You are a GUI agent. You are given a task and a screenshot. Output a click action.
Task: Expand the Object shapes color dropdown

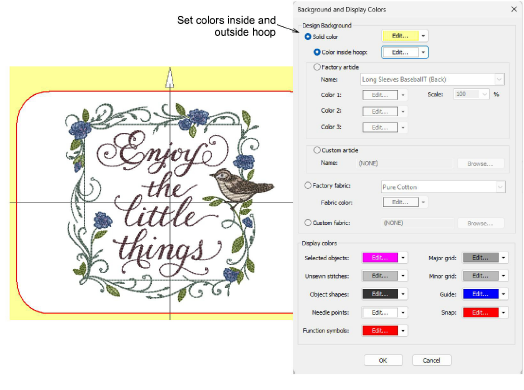403,294
